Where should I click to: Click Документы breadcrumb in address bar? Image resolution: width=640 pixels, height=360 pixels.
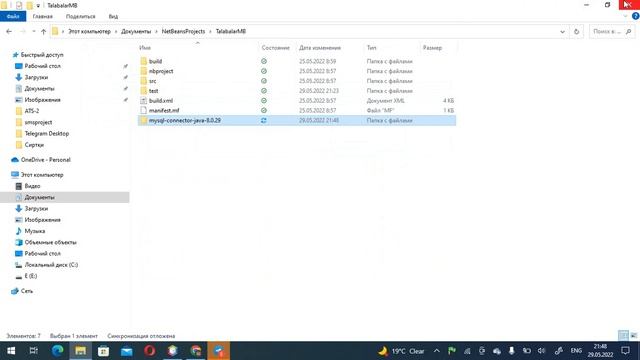pyautogui.click(x=136, y=31)
